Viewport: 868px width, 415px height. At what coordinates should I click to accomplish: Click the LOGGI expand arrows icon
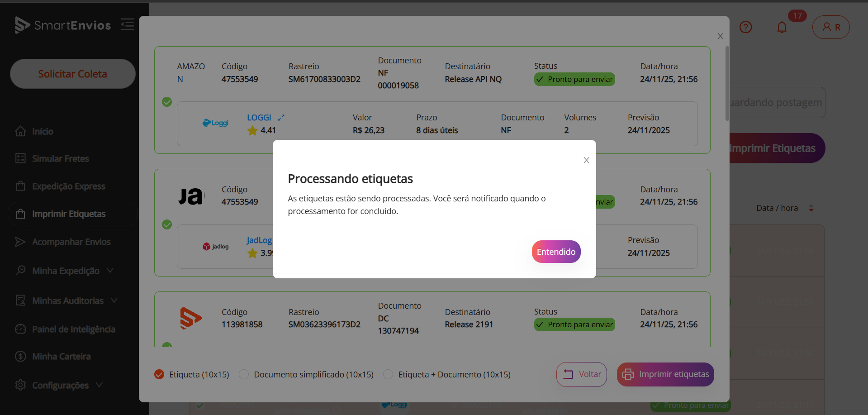pos(281,118)
